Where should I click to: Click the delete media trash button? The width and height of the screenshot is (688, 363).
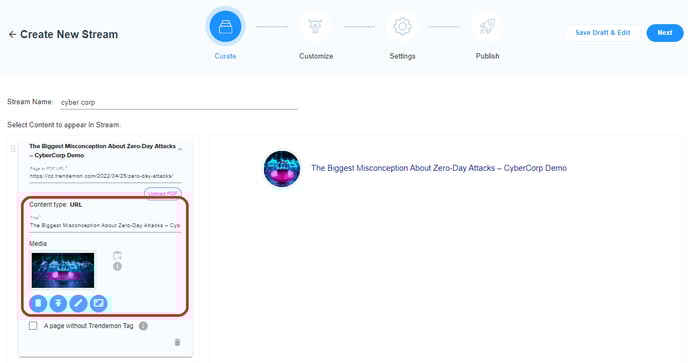38,303
